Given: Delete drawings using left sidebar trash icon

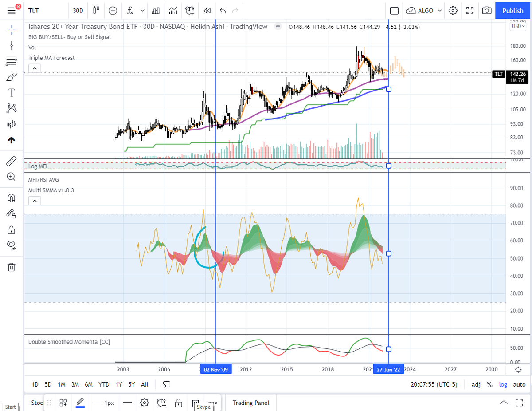Looking at the screenshot, I should (12, 267).
